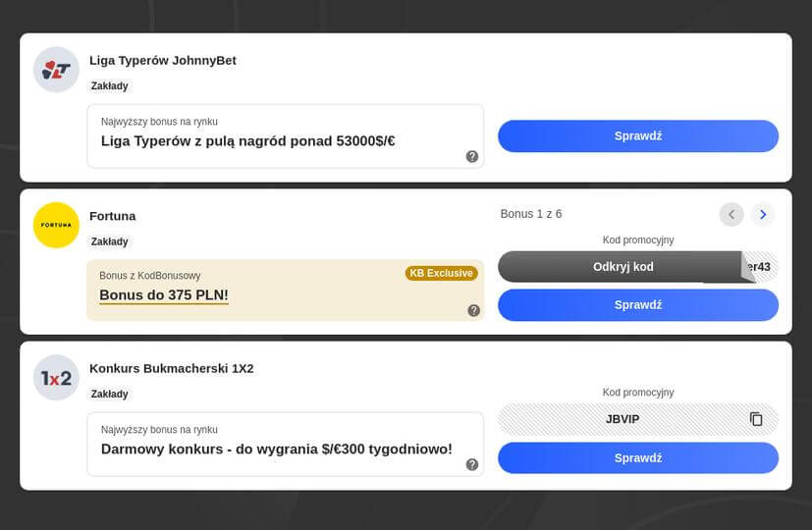
Task: Open help icon in Liga Typerów bonus box
Action: click(x=472, y=157)
